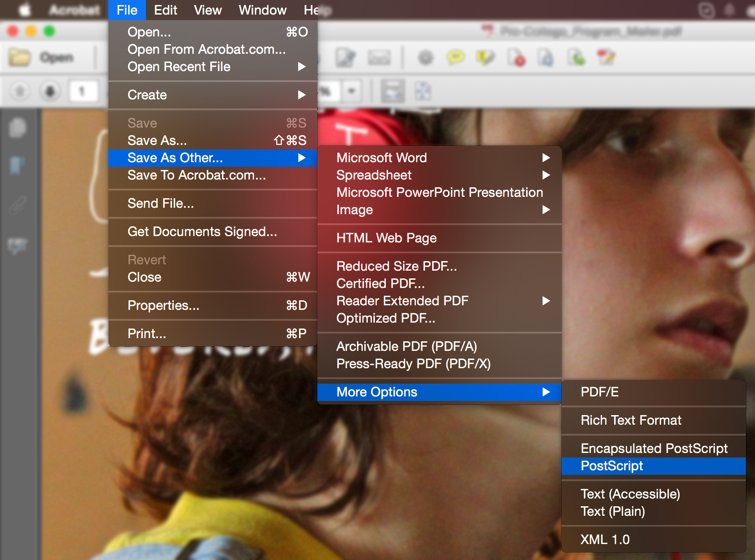Viewport: 755px width, 560px height.
Task: Choose PDF/E format
Action: 654,392
